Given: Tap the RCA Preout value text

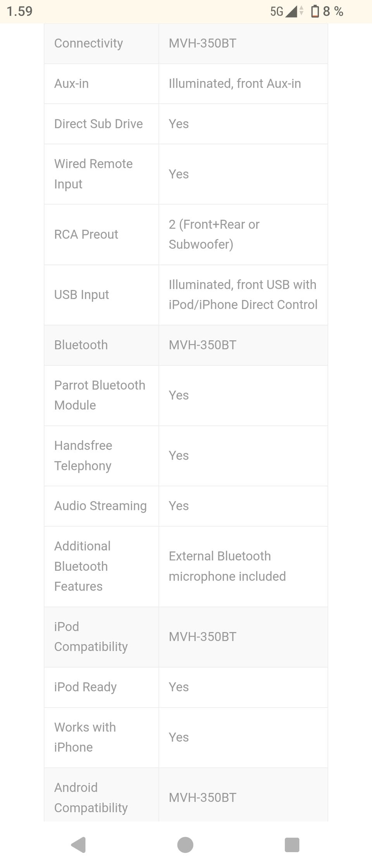Looking at the screenshot, I should tap(214, 234).
